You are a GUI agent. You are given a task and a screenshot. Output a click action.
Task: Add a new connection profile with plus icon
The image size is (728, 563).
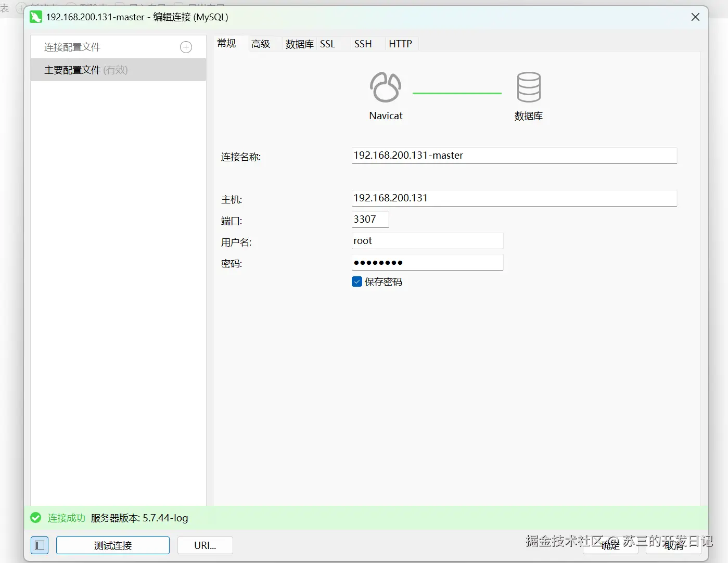click(x=186, y=47)
